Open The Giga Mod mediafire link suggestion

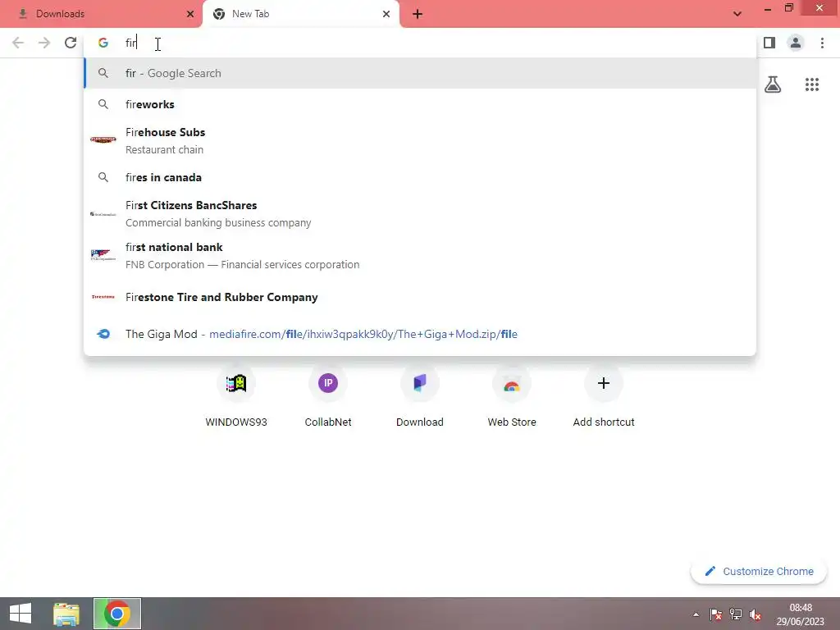(x=420, y=334)
